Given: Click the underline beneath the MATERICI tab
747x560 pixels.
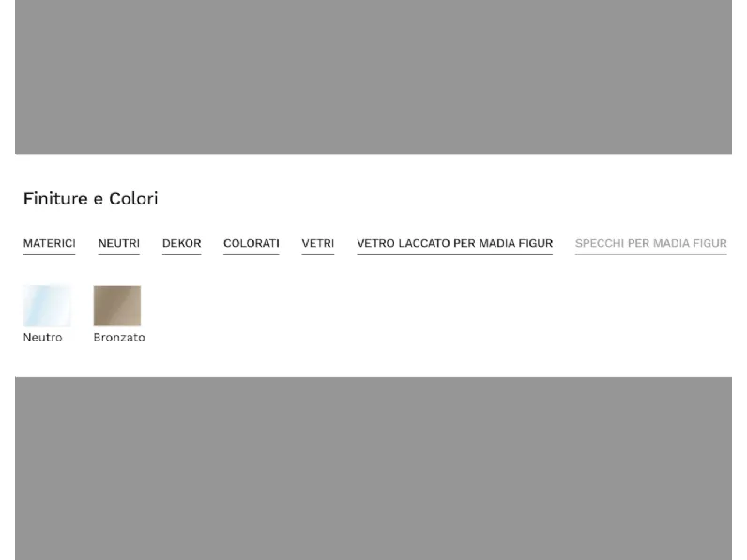Looking at the screenshot, I should click(x=49, y=255).
